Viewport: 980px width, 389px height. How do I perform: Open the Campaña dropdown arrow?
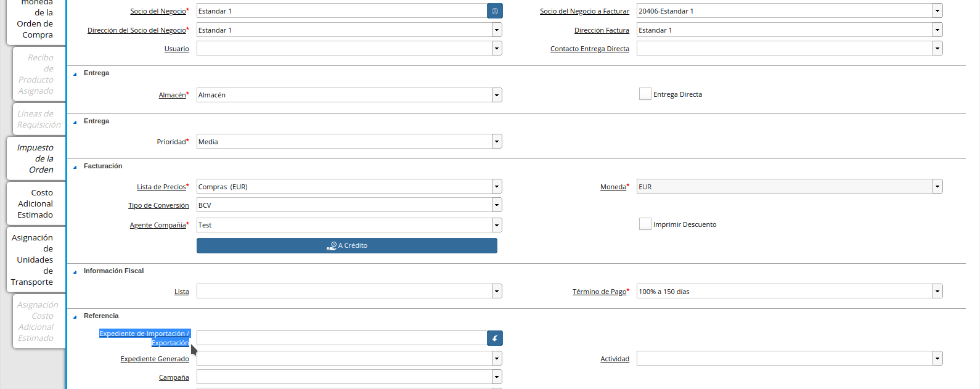tap(496, 377)
